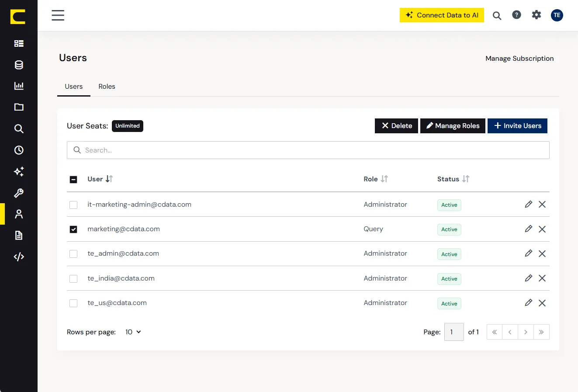Open the TE user avatar menu

[557, 15]
